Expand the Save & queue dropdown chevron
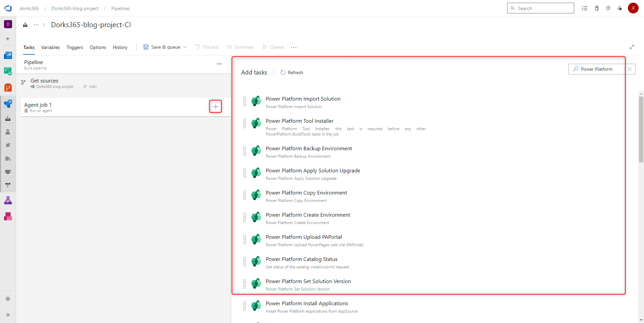 [185, 47]
